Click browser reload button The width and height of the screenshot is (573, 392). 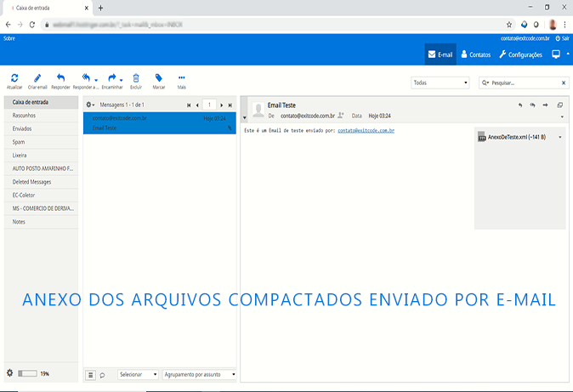32,25
